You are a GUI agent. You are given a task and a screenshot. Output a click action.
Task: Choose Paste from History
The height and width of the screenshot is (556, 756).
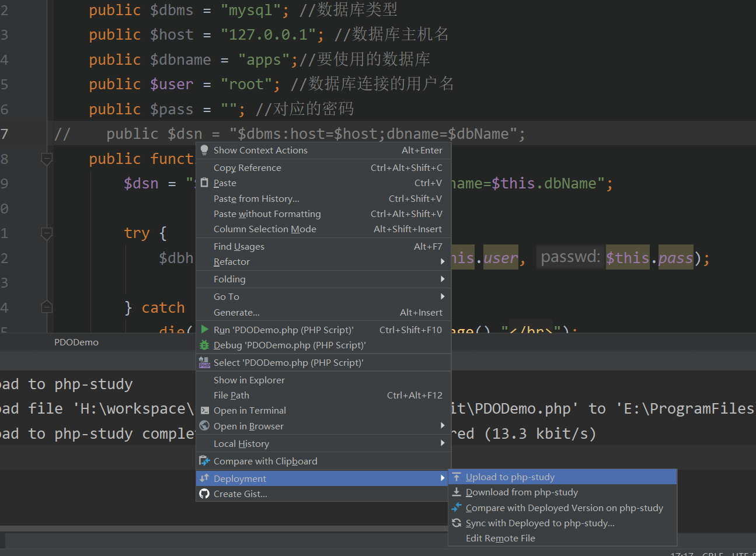tap(323, 198)
